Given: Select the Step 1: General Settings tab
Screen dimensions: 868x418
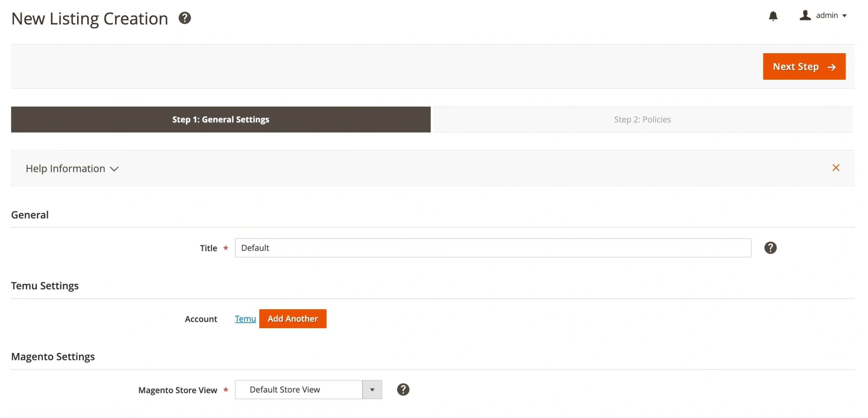Looking at the screenshot, I should [220, 119].
